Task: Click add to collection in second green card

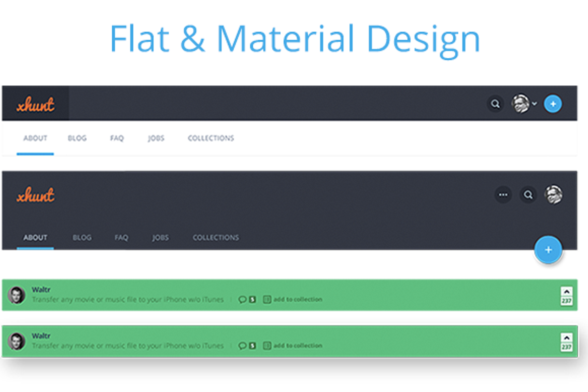Action: 293,345
